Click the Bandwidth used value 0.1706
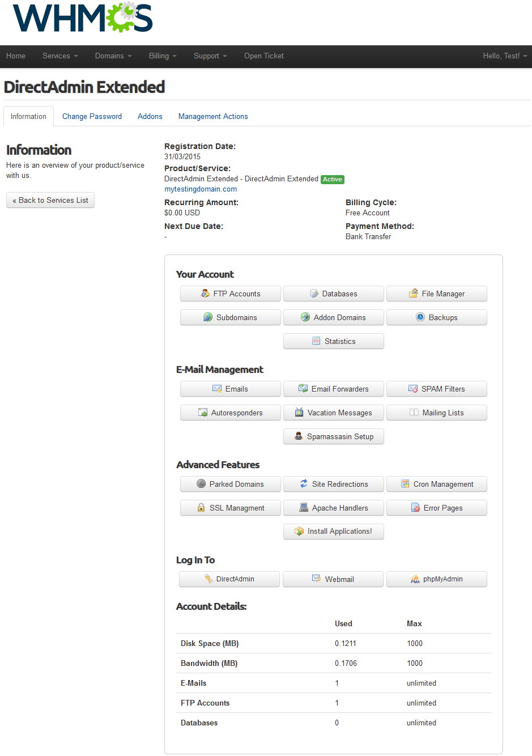Screen dimensions: 532x756 pyautogui.click(x=346, y=663)
